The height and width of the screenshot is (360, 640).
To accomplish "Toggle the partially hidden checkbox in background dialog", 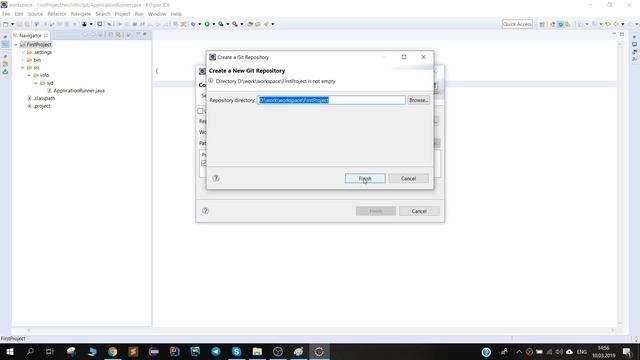I will [x=200, y=111].
